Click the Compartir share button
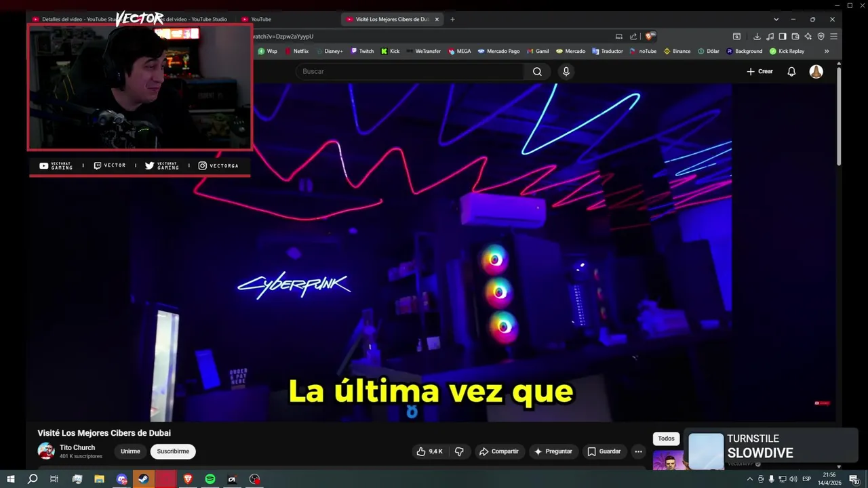This screenshot has height=488, width=868. tap(498, 451)
